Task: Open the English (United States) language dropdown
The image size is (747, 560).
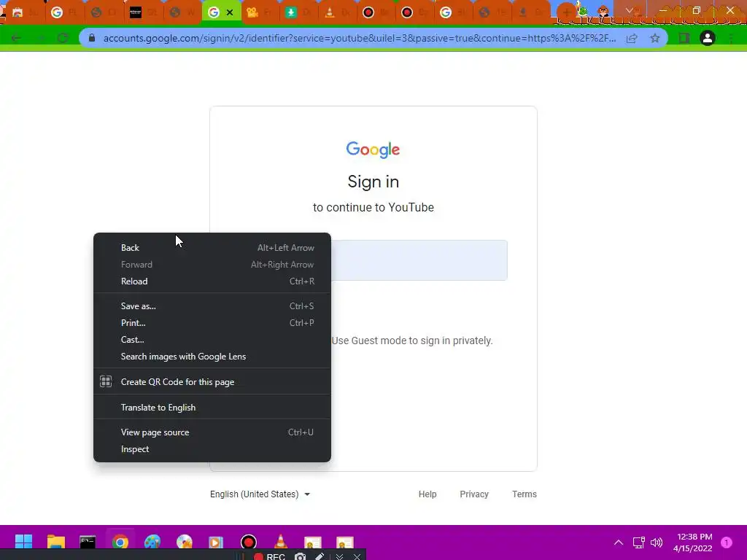Action: 260,494
